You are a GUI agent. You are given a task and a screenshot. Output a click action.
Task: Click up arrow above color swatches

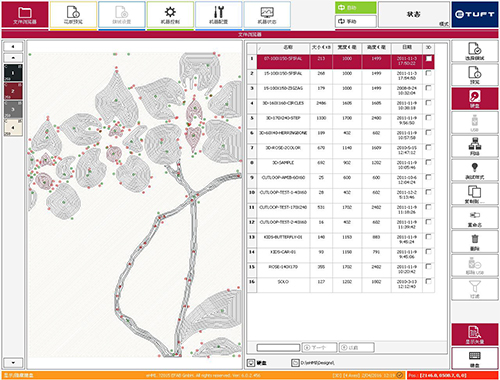[13, 58]
